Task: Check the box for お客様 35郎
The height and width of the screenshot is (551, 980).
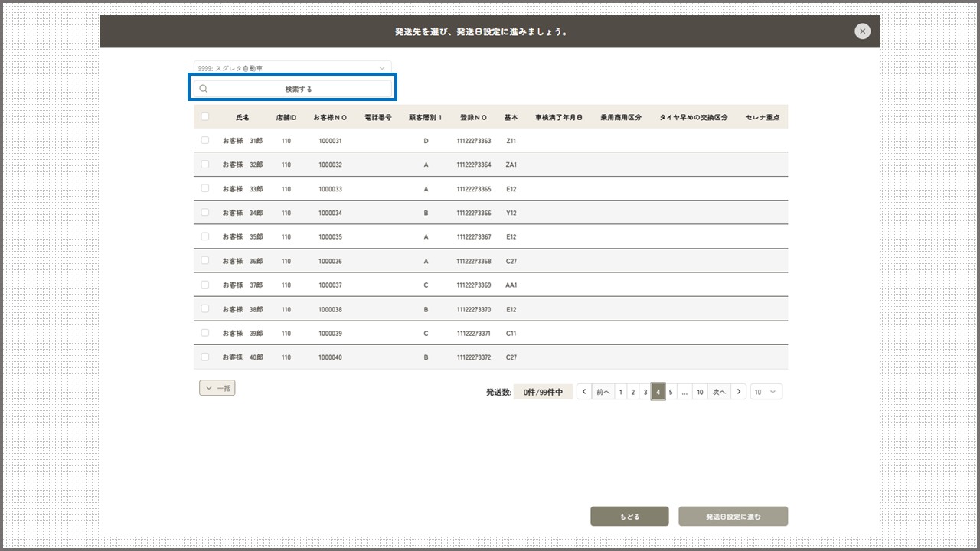Action: click(205, 236)
